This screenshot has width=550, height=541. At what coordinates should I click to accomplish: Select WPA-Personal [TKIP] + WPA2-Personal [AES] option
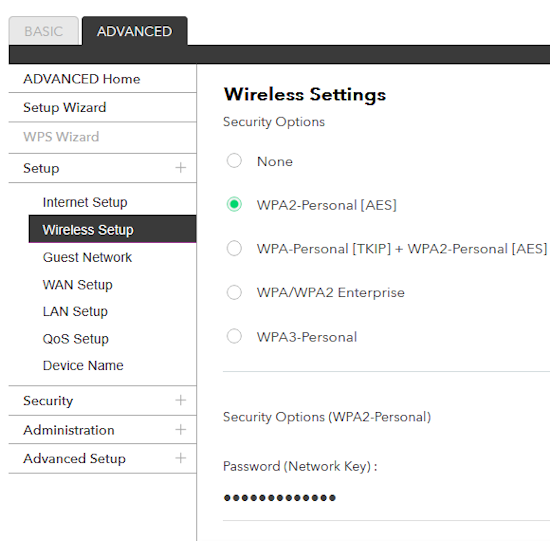point(234,248)
